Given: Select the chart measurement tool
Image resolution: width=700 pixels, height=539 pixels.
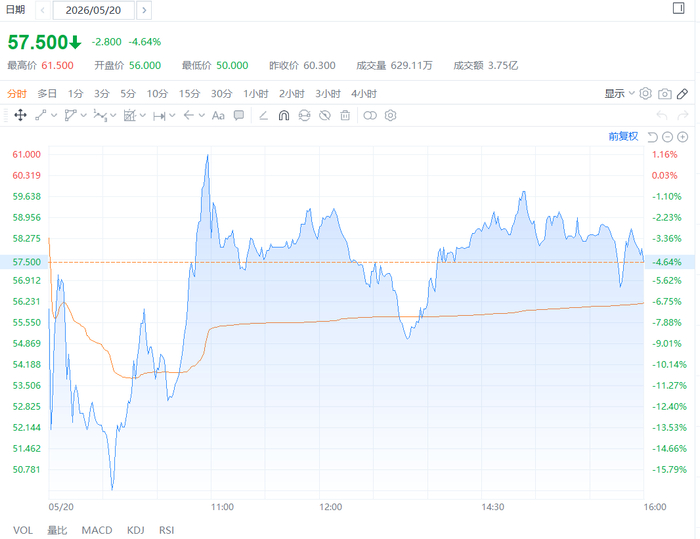Looking at the screenshot, I should 129,116.
